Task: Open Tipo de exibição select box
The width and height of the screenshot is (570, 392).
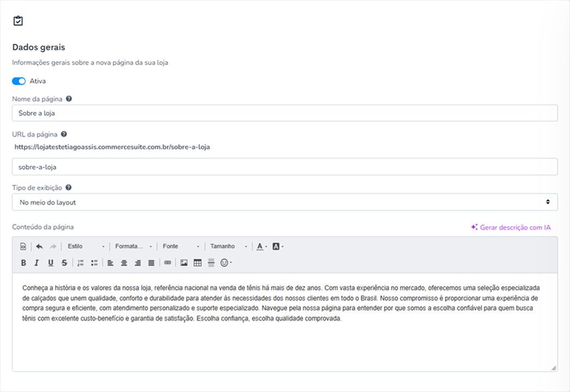Action: [285, 202]
